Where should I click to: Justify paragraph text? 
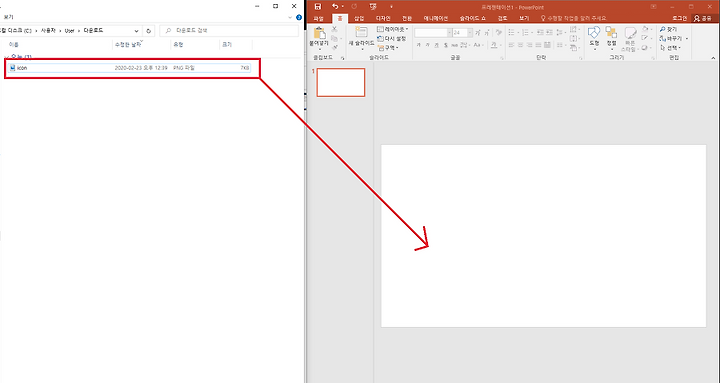tap(538, 45)
